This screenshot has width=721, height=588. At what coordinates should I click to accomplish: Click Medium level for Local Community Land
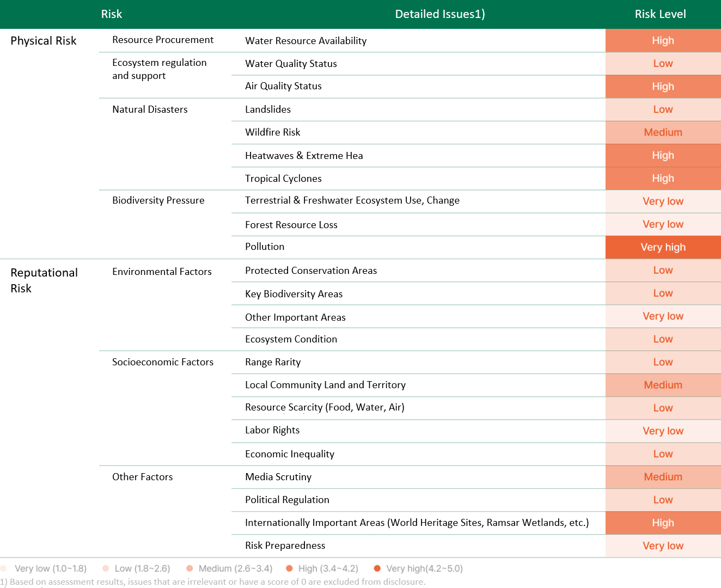(x=663, y=385)
